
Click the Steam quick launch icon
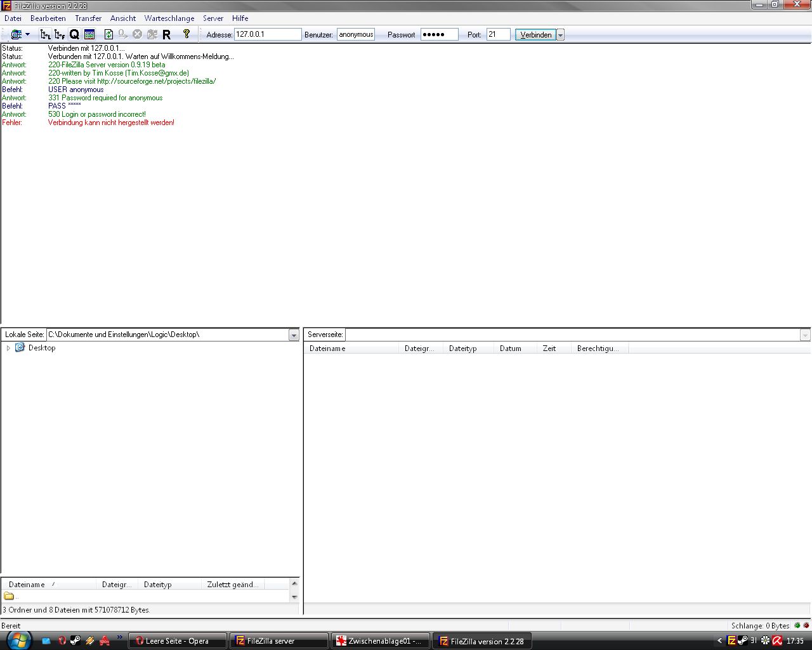coord(75,641)
